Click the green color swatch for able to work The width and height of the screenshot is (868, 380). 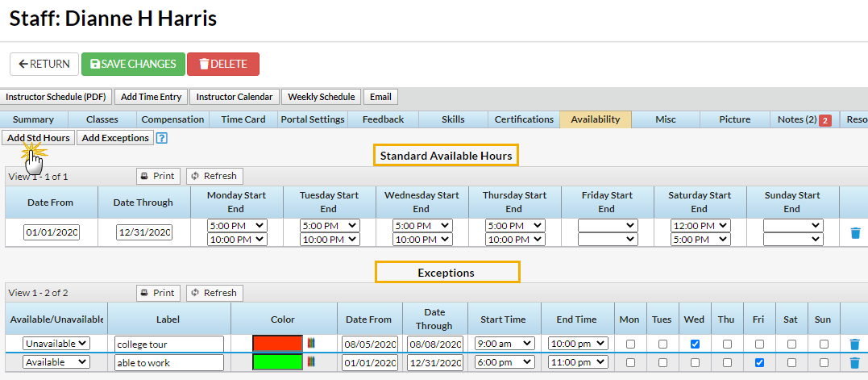click(x=277, y=362)
